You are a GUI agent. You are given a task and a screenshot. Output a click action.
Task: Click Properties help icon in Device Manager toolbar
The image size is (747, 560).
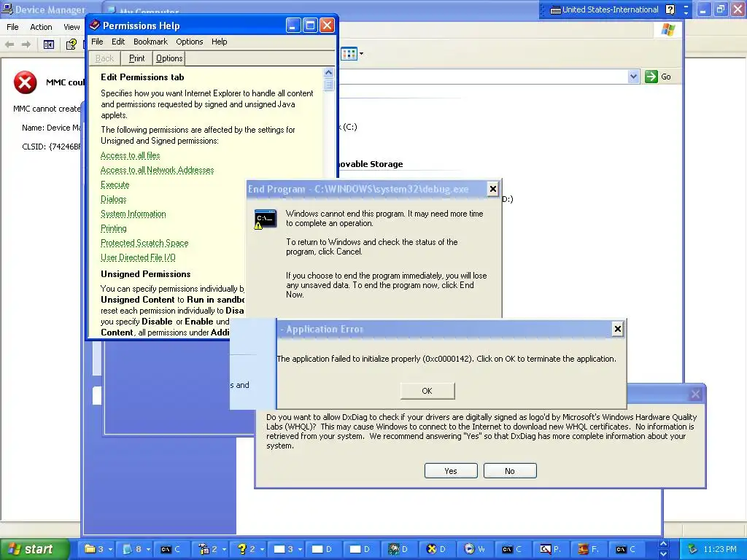click(x=71, y=44)
